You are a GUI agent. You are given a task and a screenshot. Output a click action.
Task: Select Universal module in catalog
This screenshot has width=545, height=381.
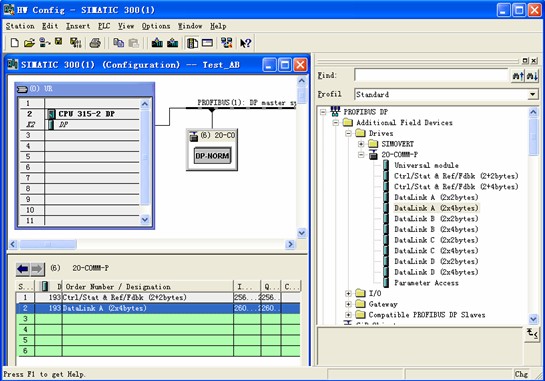click(x=426, y=165)
